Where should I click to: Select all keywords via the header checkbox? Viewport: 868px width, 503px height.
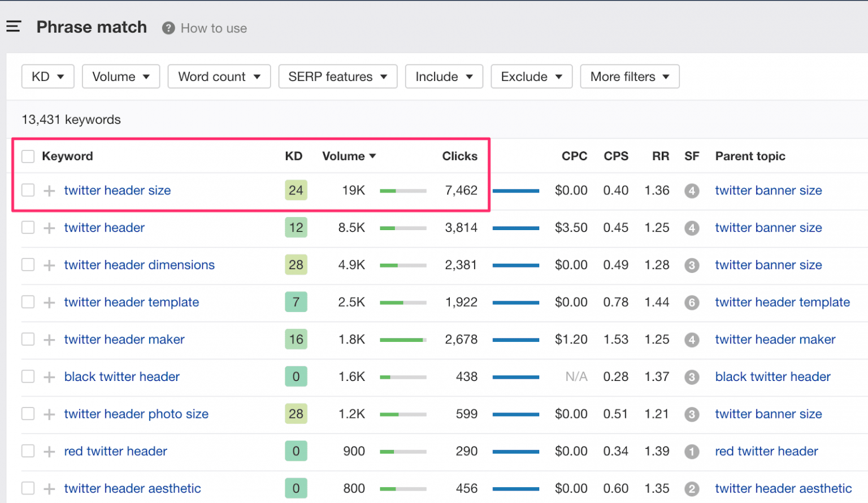tap(28, 156)
